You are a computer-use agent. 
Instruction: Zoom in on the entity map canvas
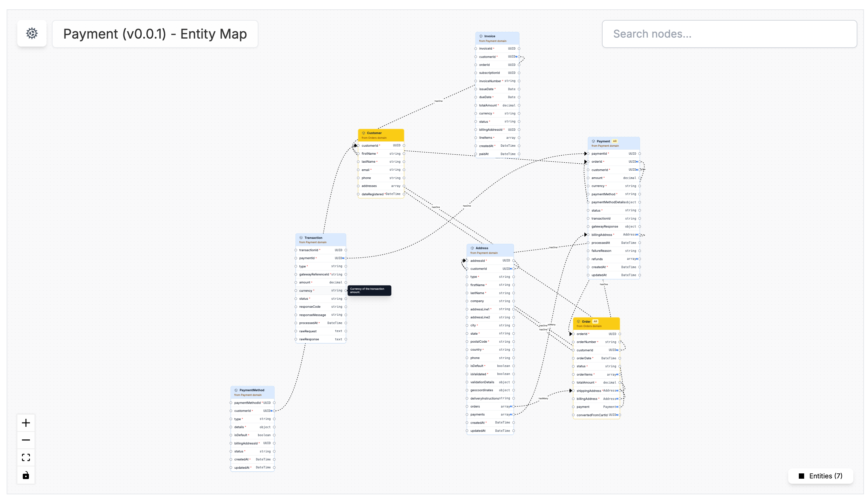[26, 422]
